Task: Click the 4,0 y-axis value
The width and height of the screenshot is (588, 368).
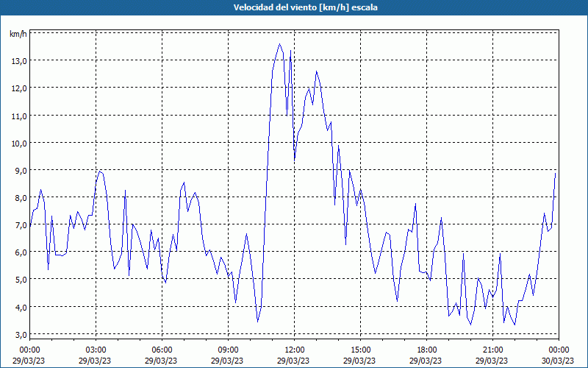Action: [21, 308]
